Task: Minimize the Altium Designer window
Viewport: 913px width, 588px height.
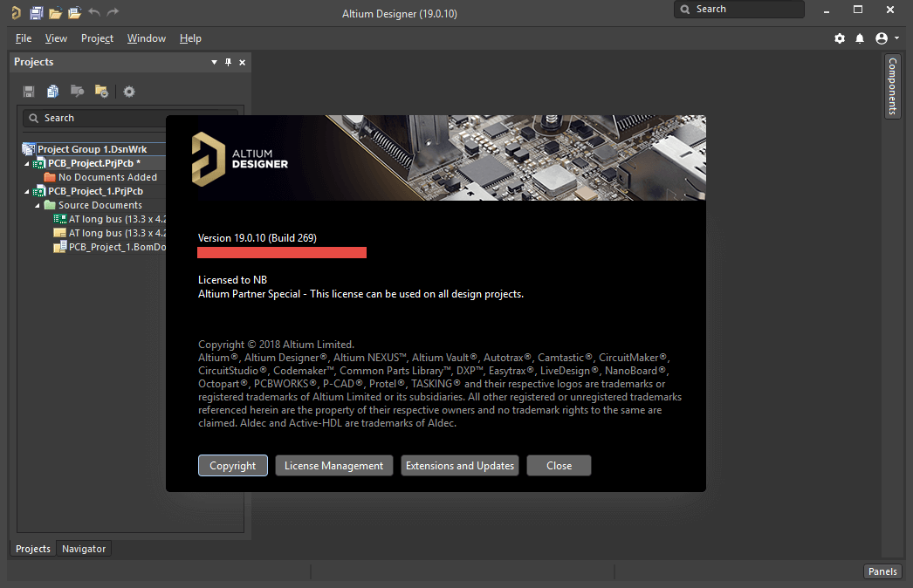Action: point(827,10)
